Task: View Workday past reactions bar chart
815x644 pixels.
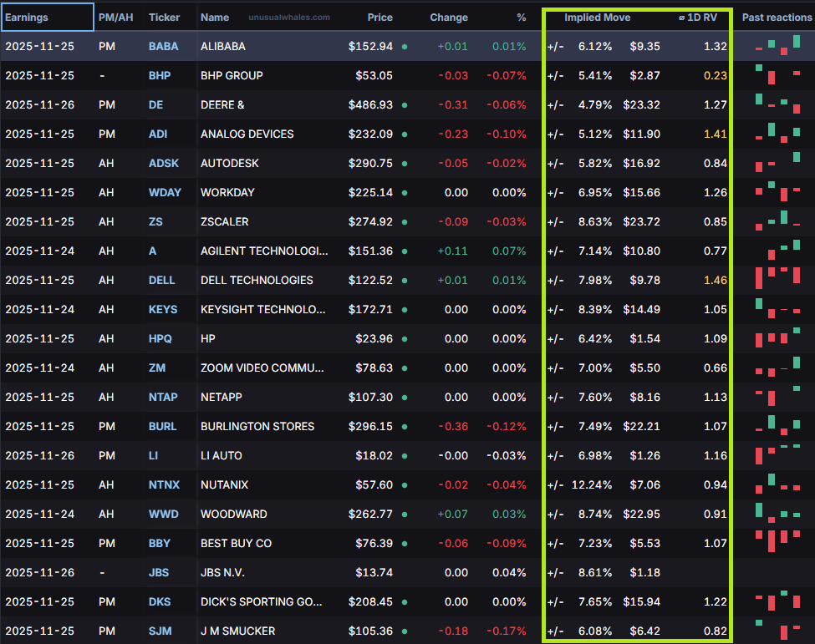Action: 777,191
